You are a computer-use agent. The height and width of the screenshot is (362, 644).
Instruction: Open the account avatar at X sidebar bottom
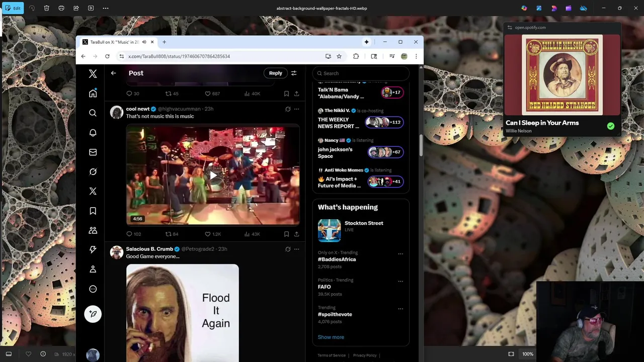coord(93,355)
